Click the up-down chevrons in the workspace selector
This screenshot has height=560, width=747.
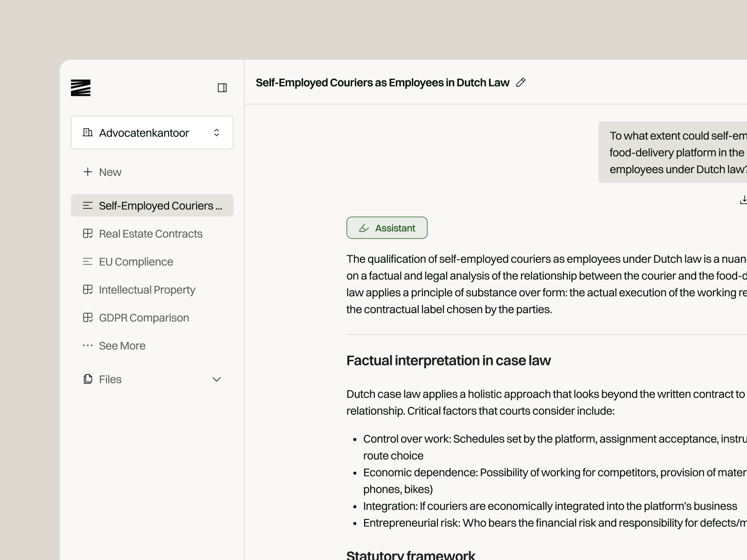coord(217,133)
